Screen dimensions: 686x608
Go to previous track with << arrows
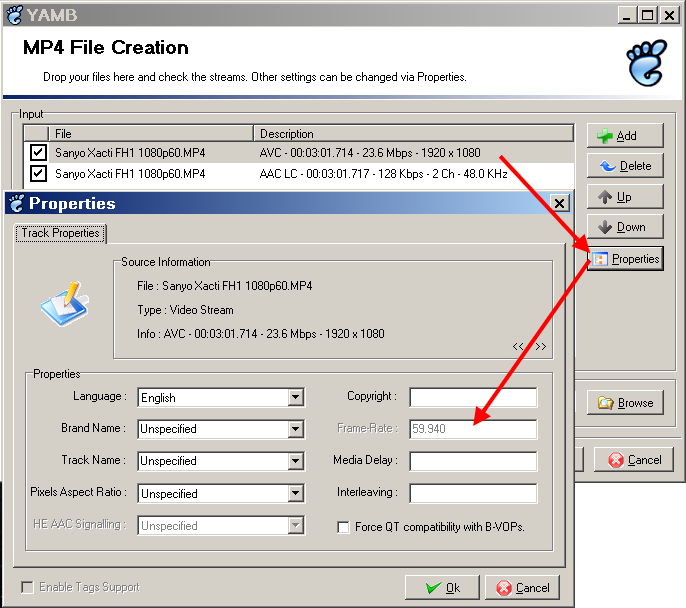[x=518, y=346]
